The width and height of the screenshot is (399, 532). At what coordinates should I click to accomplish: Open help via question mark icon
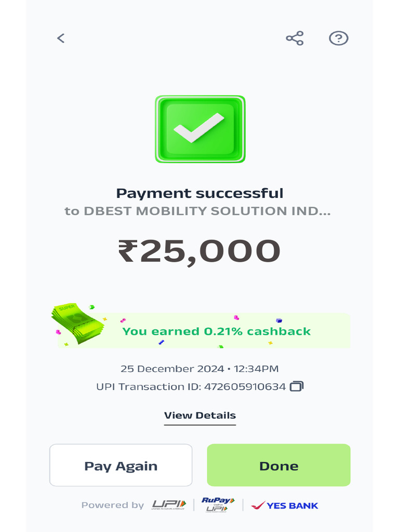339,38
